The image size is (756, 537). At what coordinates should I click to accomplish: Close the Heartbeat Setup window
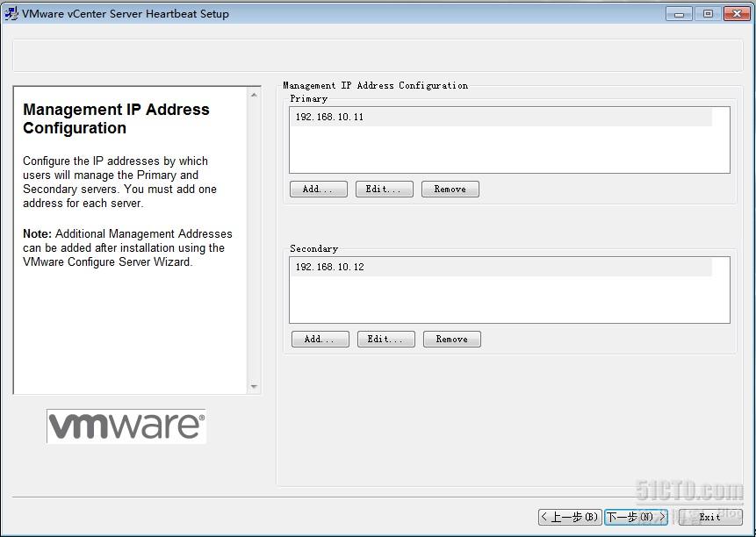[x=738, y=14]
